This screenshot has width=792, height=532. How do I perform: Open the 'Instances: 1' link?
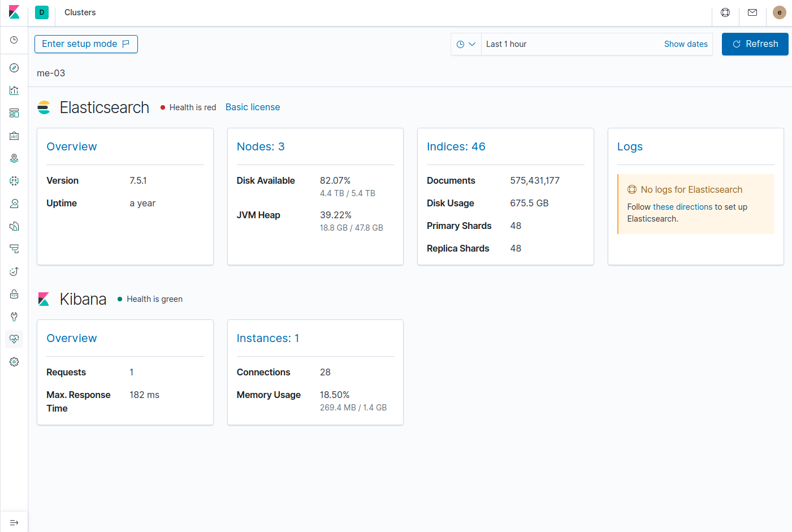(268, 338)
